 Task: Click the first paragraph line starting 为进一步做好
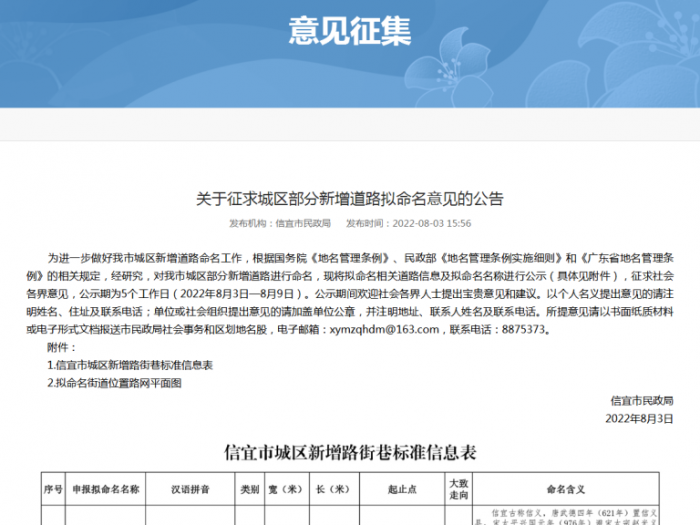[x=361, y=258]
